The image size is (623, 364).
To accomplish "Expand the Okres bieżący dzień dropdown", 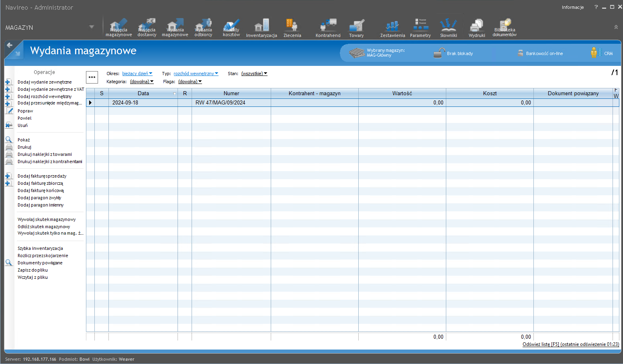I will (x=137, y=74).
